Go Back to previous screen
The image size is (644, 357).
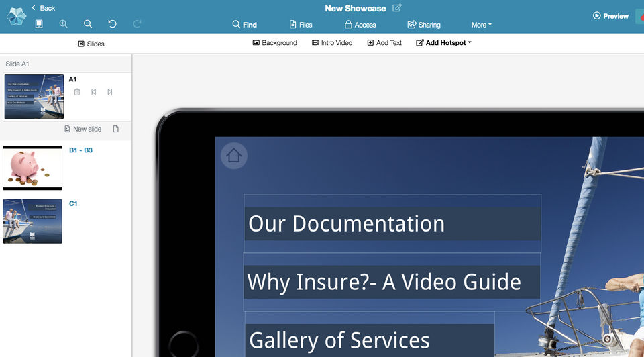pos(44,8)
